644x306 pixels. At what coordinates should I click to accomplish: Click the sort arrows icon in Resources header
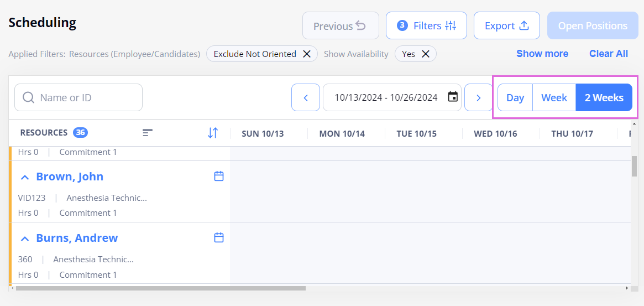click(x=213, y=133)
